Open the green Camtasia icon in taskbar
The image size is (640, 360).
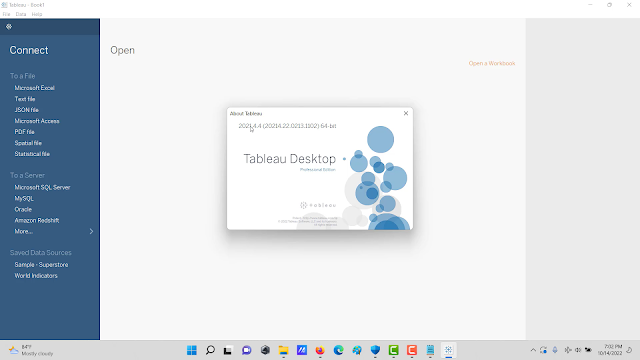point(393,350)
